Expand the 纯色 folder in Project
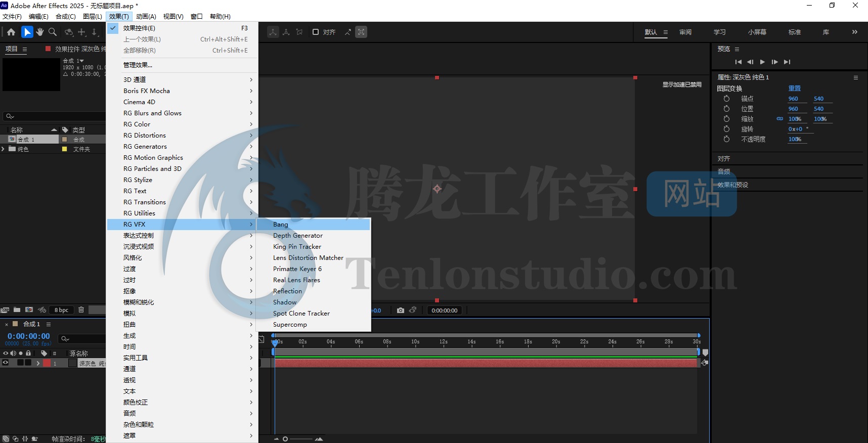This screenshot has height=443, width=868. 3,149
